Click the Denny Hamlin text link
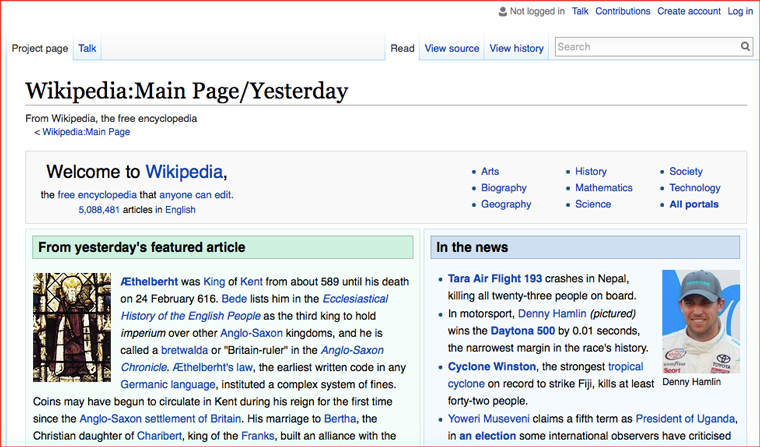Viewport: 760px width, 447px height. [552, 314]
